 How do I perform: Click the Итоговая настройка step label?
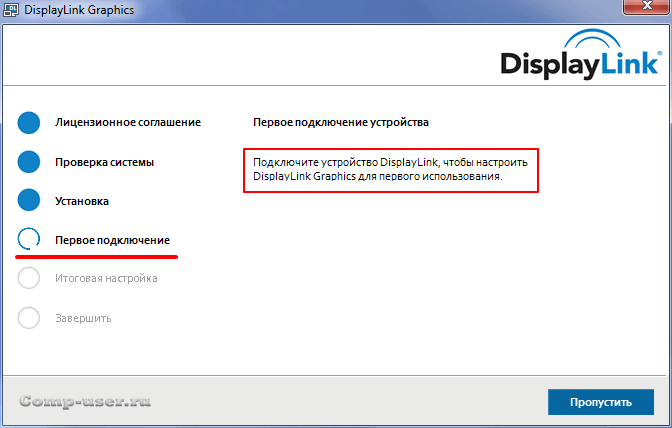click(106, 278)
